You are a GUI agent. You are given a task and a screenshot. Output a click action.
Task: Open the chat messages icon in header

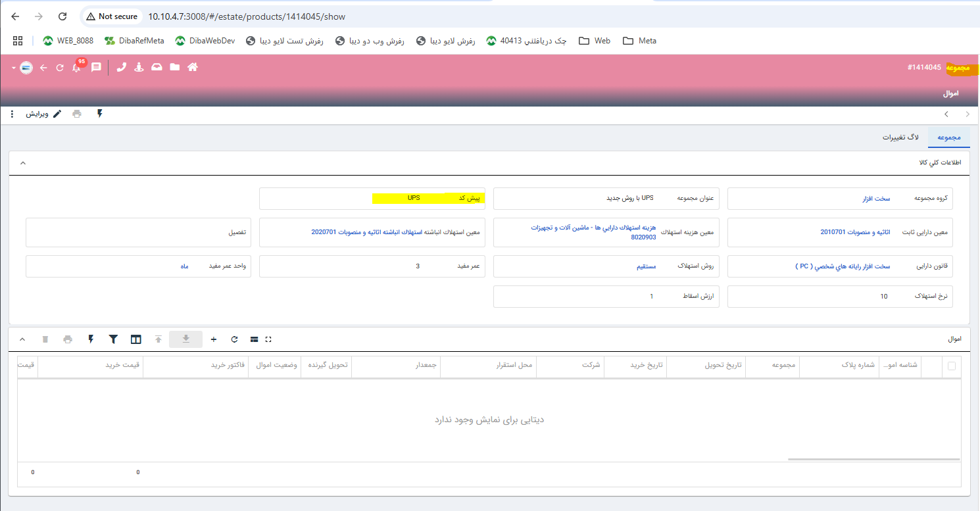tap(96, 67)
